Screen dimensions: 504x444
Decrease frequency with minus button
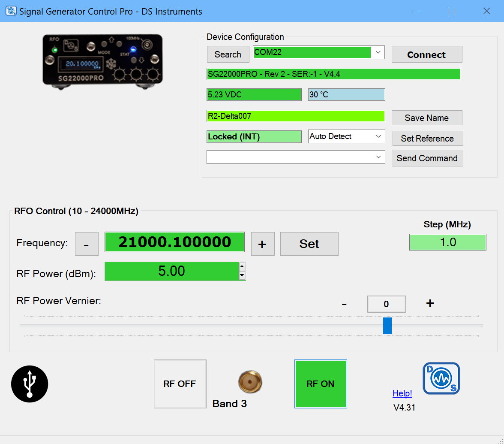pos(87,244)
